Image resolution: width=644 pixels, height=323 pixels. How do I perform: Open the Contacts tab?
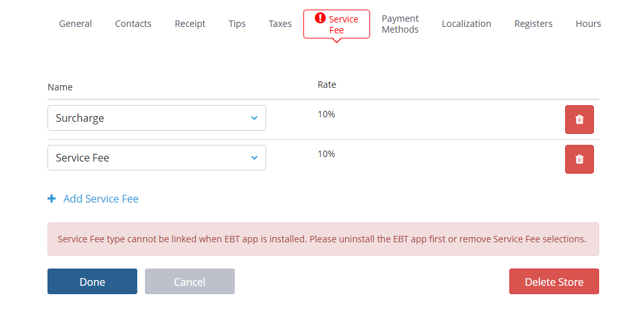[x=133, y=24]
